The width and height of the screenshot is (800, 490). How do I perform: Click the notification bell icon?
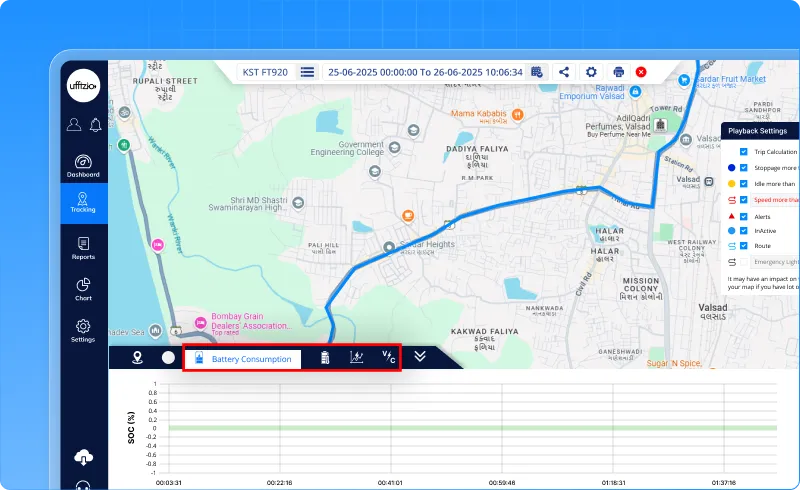coord(96,125)
